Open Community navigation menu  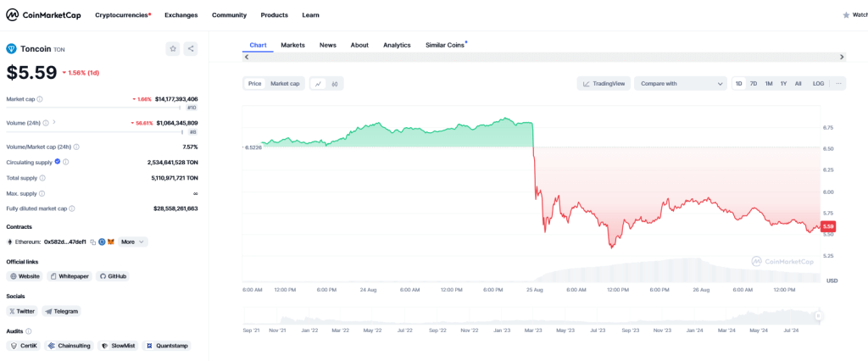coord(229,15)
